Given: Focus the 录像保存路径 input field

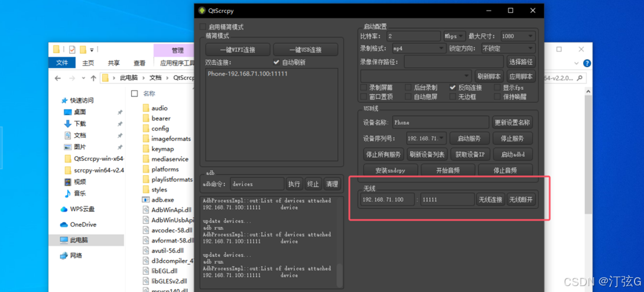Looking at the screenshot, I should [453, 62].
